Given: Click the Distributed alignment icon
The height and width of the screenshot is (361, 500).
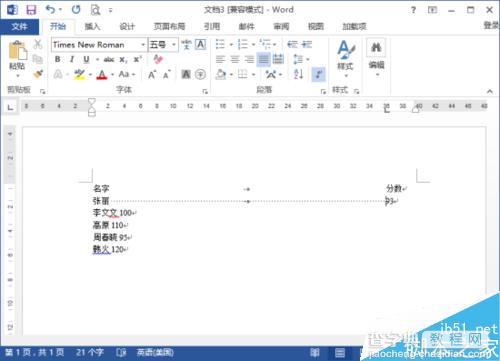Looking at the screenshot, I should point(278,59).
